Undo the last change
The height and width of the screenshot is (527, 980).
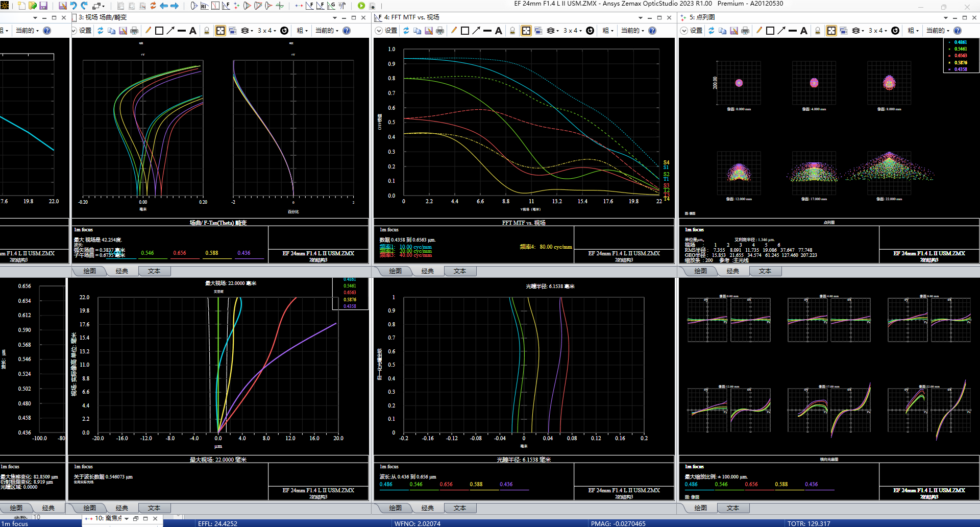[x=73, y=6]
